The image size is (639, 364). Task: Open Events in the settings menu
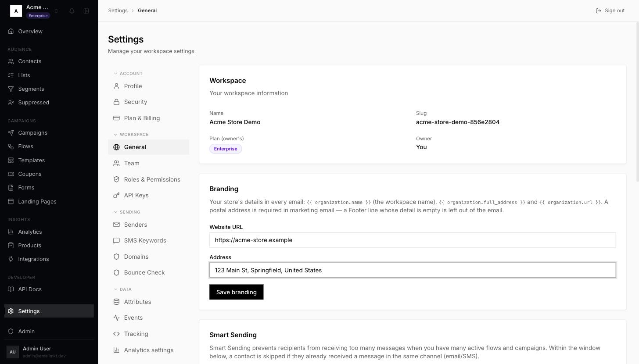148,318
